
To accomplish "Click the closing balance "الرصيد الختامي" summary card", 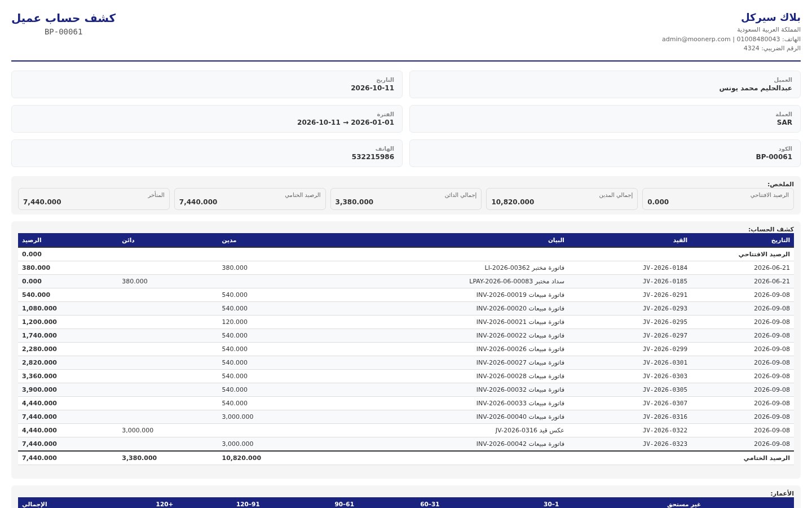I will (250, 199).
